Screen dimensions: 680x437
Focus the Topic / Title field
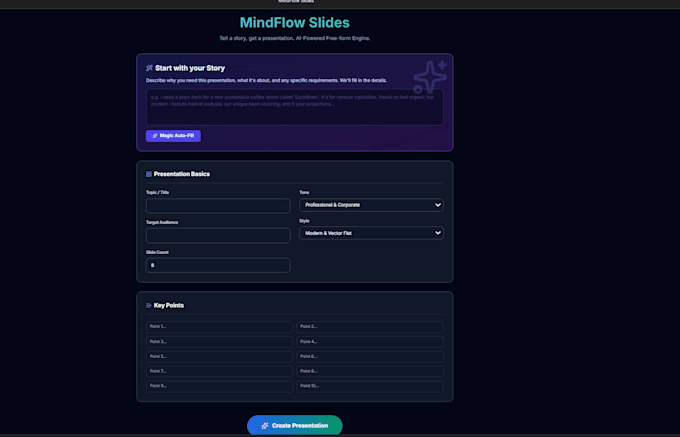click(x=218, y=205)
